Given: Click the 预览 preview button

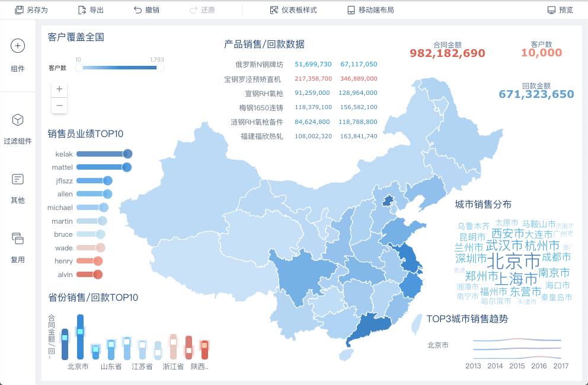Looking at the screenshot, I should 560,10.
